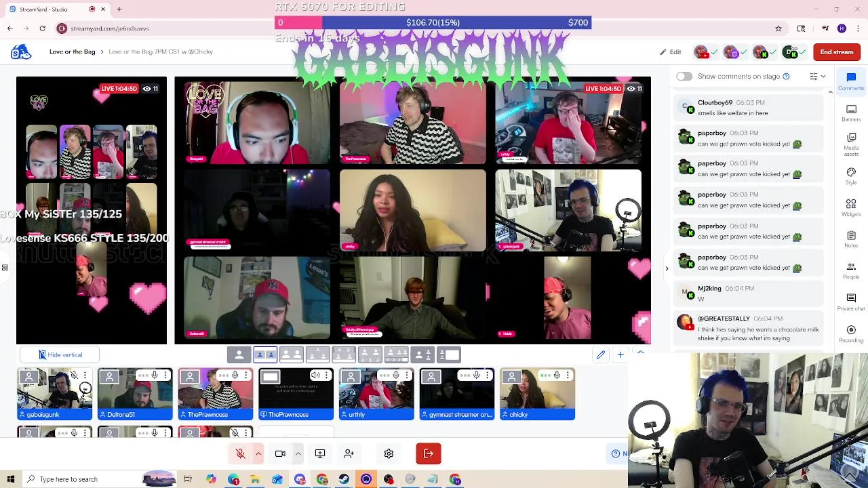Click the invite guests icon
The height and width of the screenshot is (488, 868).
(x=349, y=453)
